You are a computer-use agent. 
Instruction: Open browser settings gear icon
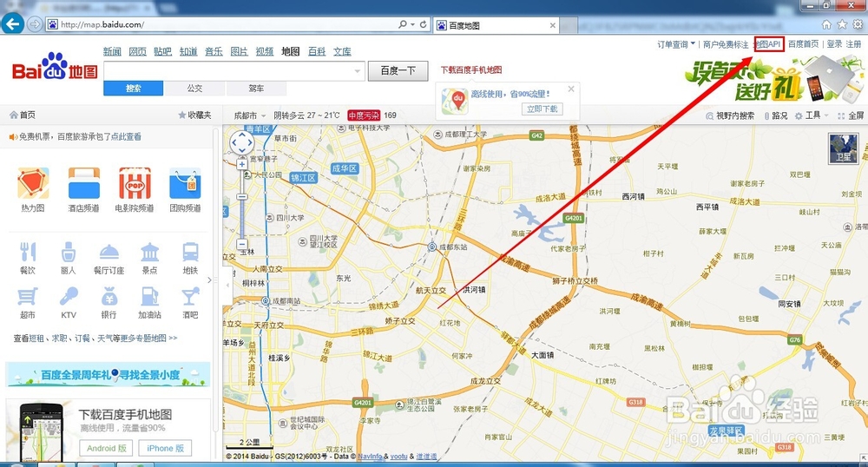coord(858,24)
